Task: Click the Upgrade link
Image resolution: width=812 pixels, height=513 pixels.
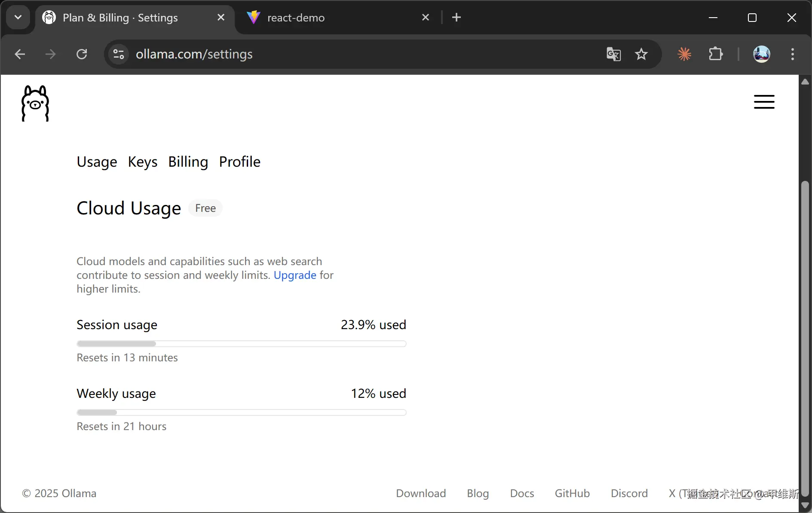Action: [295, 275]
